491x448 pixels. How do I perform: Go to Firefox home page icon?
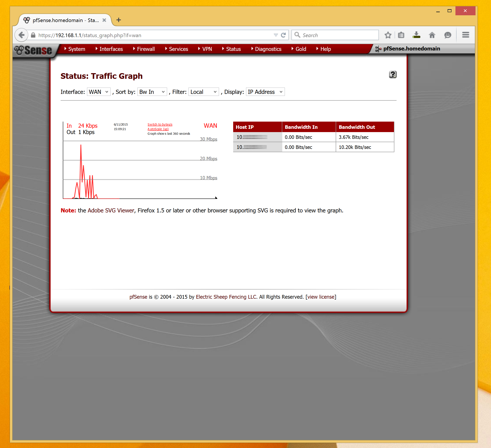(432, 35)
